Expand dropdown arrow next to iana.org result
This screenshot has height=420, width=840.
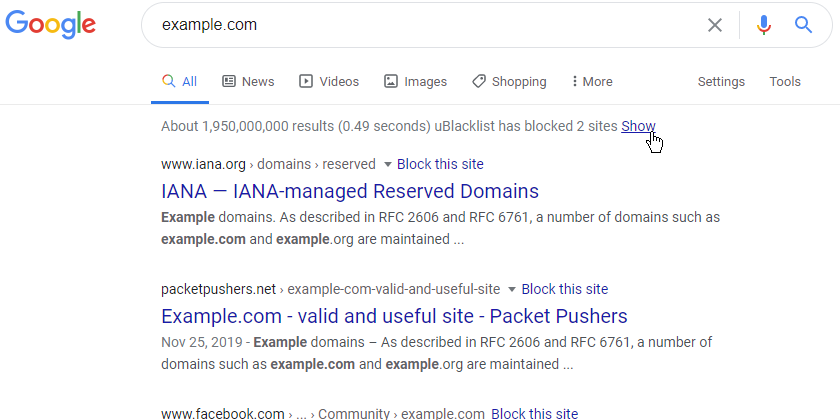pyautogui.click(x=388, y=164)
